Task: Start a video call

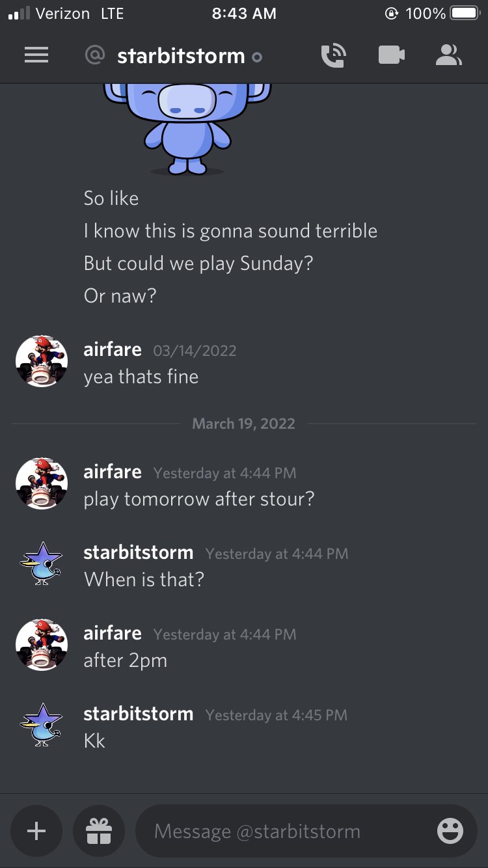Action: [391, 56]
